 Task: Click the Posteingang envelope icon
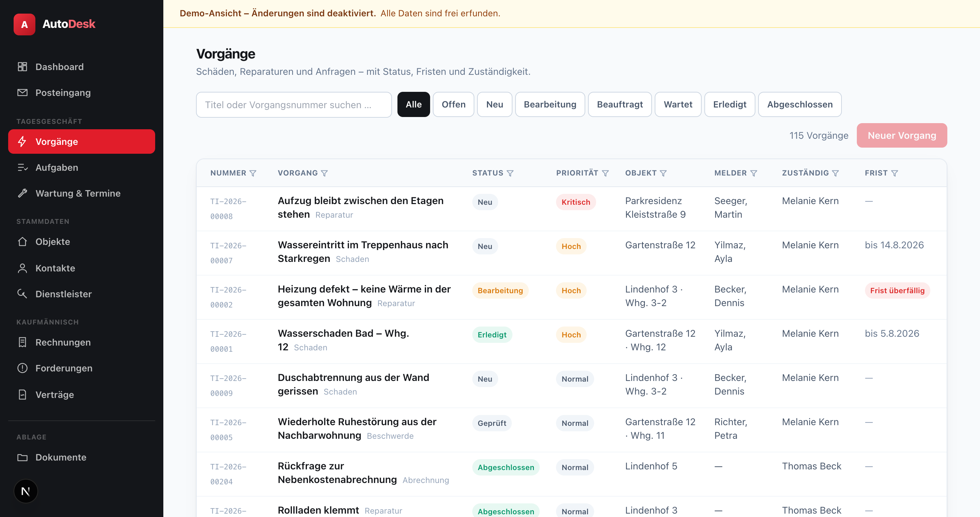(x=22, y=93)
